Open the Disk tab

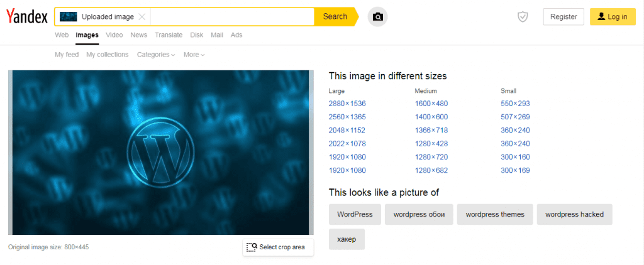(197, 35)
